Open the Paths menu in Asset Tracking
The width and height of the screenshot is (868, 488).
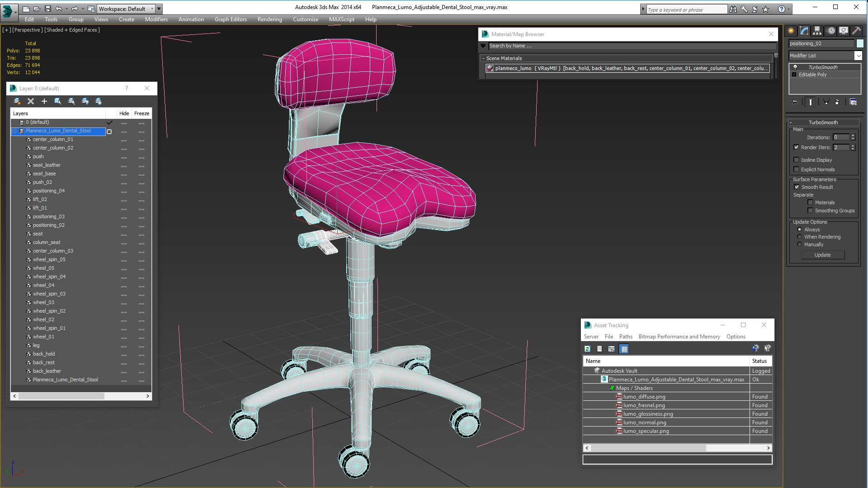pyautogui.click(x=626, y=337)
